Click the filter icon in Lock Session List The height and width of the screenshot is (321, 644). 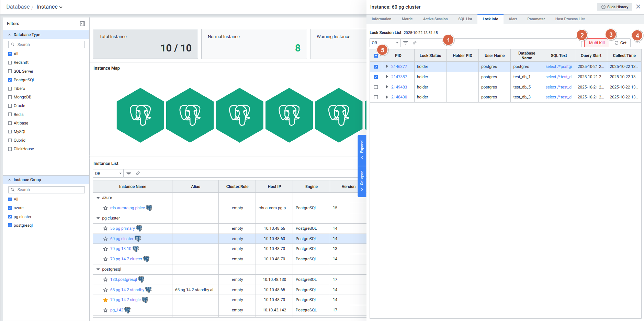coord(406,43)
